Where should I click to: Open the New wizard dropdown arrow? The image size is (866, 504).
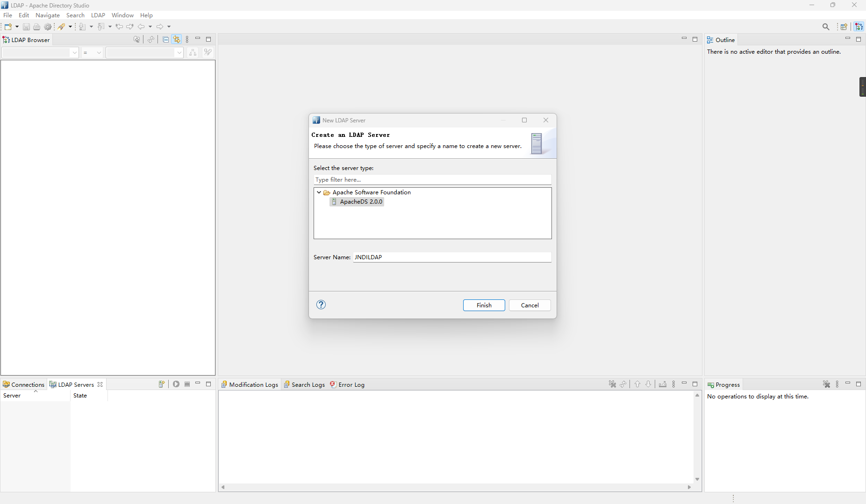pos(17,27)
